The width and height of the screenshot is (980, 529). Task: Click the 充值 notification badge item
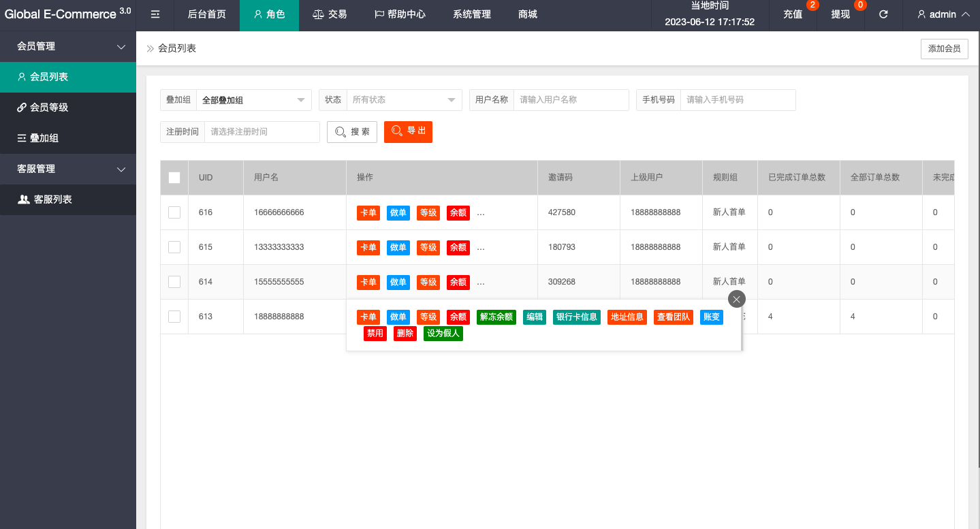[793, 14]
